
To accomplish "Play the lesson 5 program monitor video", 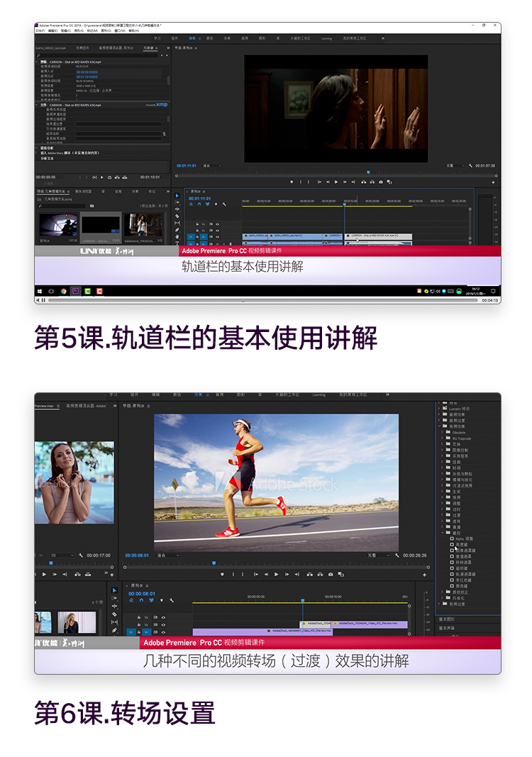I will (x=336, y=182).
